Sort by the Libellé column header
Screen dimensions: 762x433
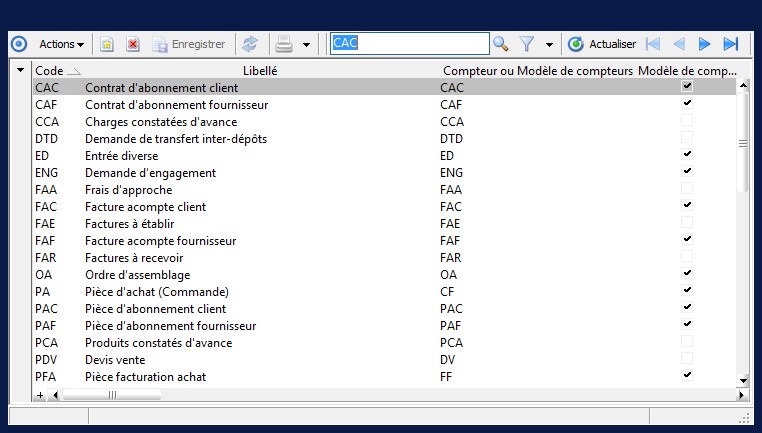[260, 71]
